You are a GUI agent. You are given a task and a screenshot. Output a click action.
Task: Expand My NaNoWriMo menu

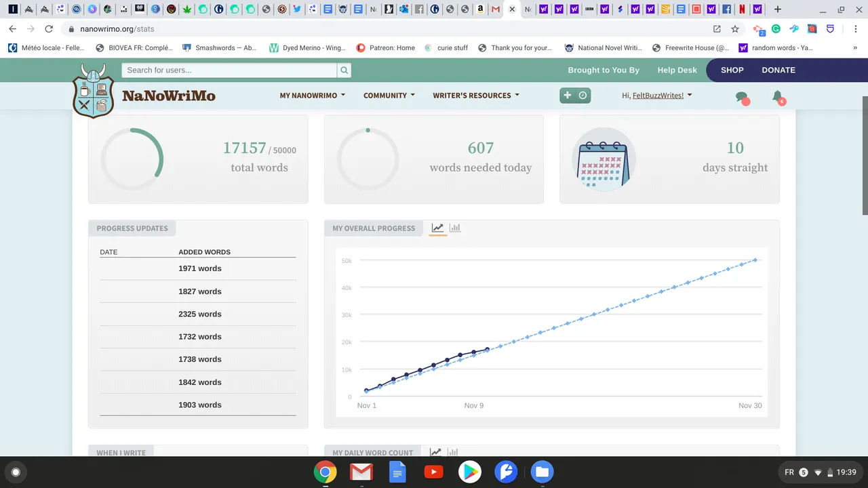[313, 96]
